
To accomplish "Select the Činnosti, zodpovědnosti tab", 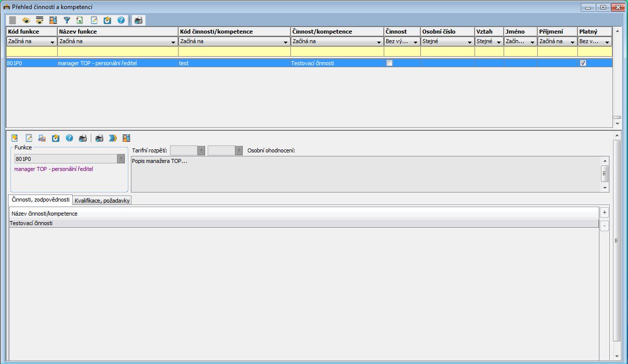I will 41,200.
